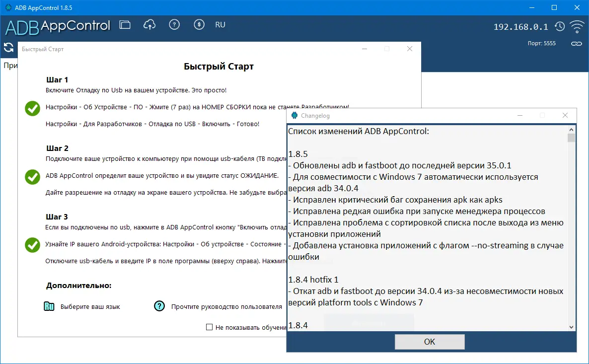Click green checkmark for Шаг 2
This screenshot has width=589, height=364.
[32, 177]
